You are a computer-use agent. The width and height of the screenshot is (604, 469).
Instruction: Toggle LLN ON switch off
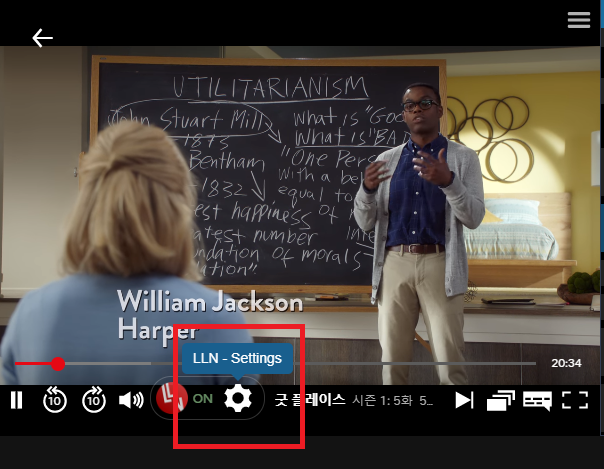203,399
